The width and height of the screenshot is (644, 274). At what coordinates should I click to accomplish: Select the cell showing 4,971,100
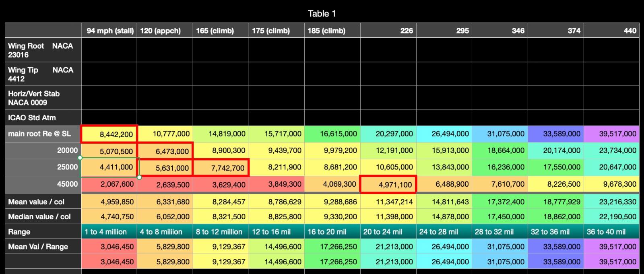click(388, 185)
